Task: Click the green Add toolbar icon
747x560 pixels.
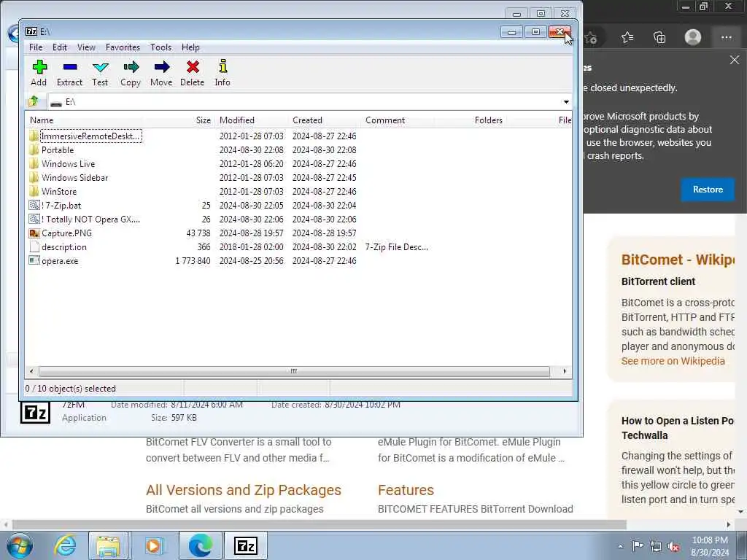Action: click(39, 67)
